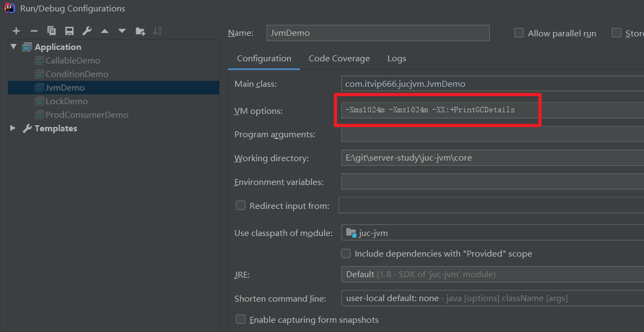Enable Allow parallel run checkbox
The height and width of the screenshot is (332, 644).
click(x=519, y=33)
